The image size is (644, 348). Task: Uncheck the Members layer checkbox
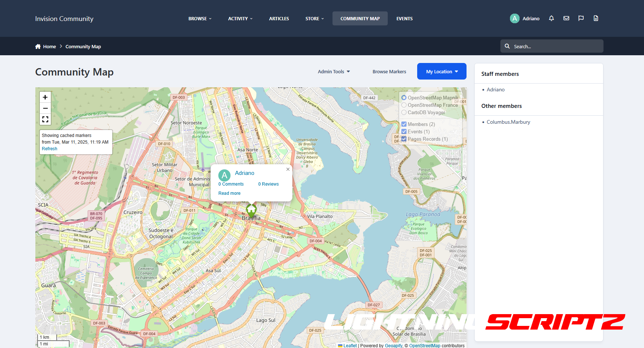404,124
